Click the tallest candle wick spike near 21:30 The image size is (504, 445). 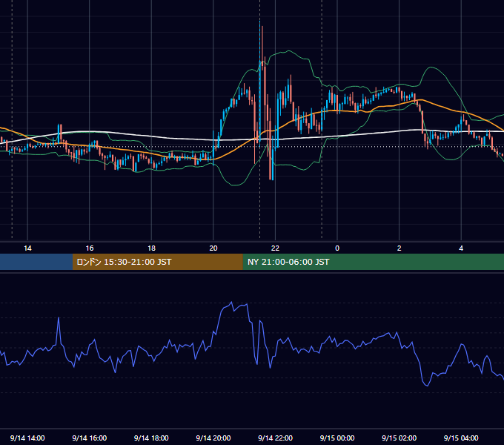260,42
